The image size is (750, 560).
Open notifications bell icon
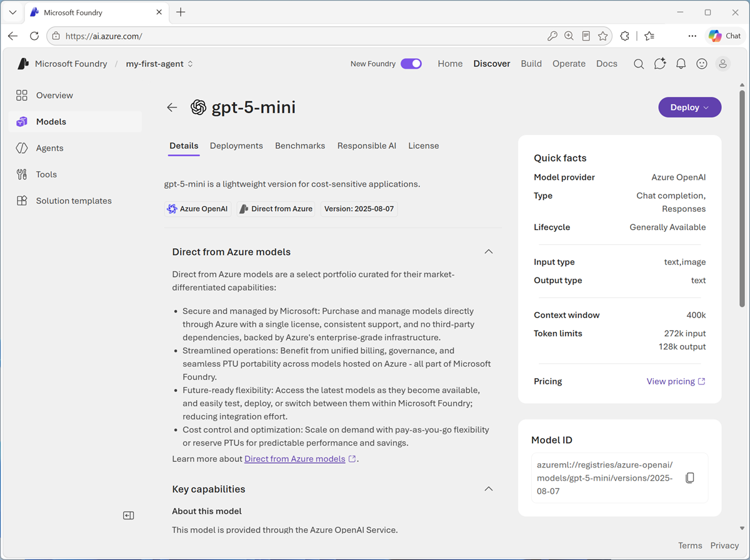coord(681,64)
